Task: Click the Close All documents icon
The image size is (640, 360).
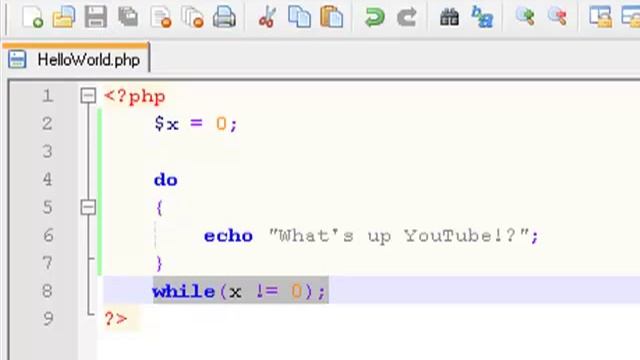Action: [x=192, y=17]
